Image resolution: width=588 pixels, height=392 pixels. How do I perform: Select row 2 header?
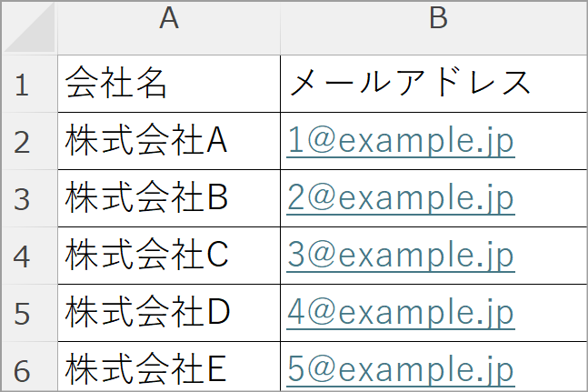point(29,141)
